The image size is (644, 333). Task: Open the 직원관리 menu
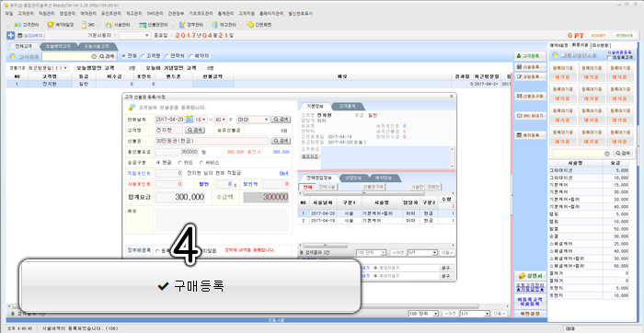(46, 14)
